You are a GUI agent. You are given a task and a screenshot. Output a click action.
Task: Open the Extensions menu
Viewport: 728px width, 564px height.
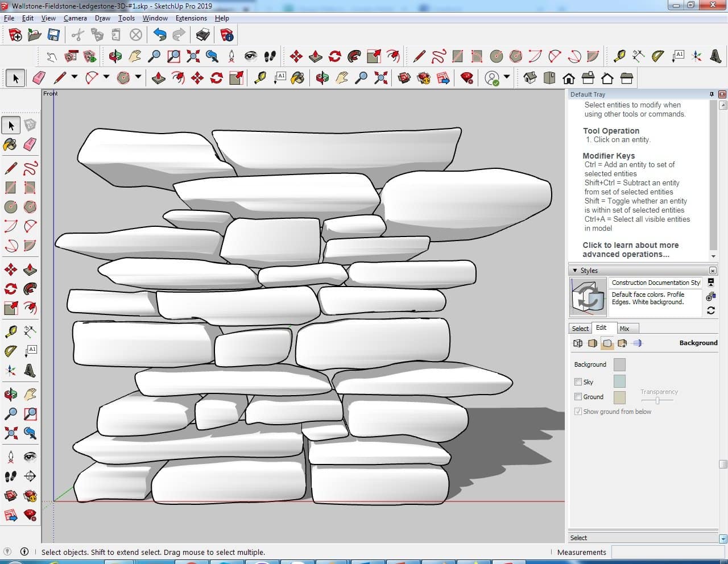click(191, 18)
